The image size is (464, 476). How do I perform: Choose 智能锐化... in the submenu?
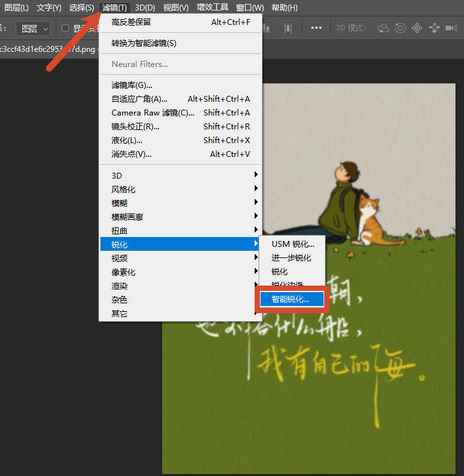point(292,299)
